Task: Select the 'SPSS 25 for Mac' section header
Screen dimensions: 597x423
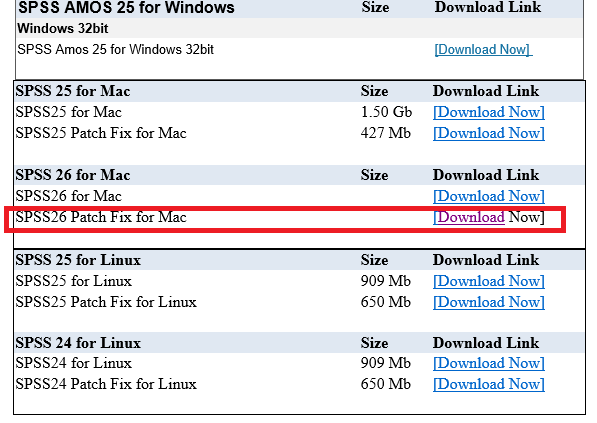Action: tap(73, 91)
